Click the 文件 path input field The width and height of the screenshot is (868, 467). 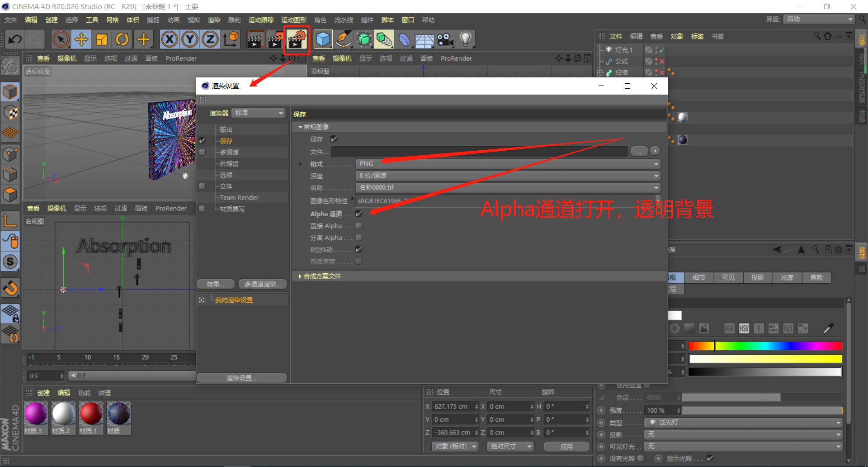pos(479,151)
